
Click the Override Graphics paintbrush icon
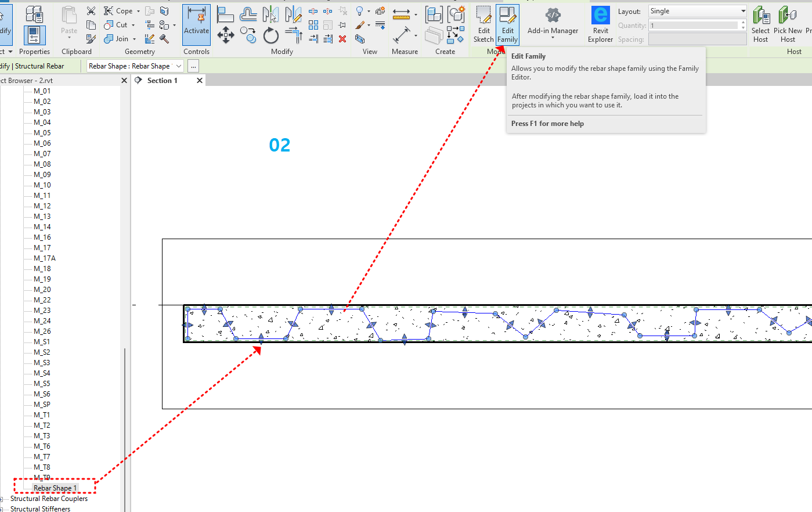[360, 25]
